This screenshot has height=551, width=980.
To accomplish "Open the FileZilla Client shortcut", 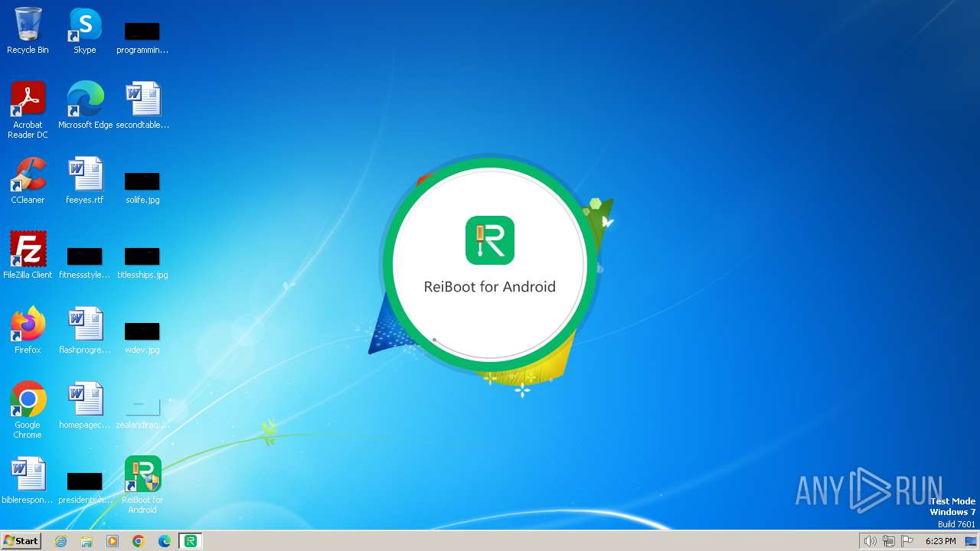I will (28, 256).
